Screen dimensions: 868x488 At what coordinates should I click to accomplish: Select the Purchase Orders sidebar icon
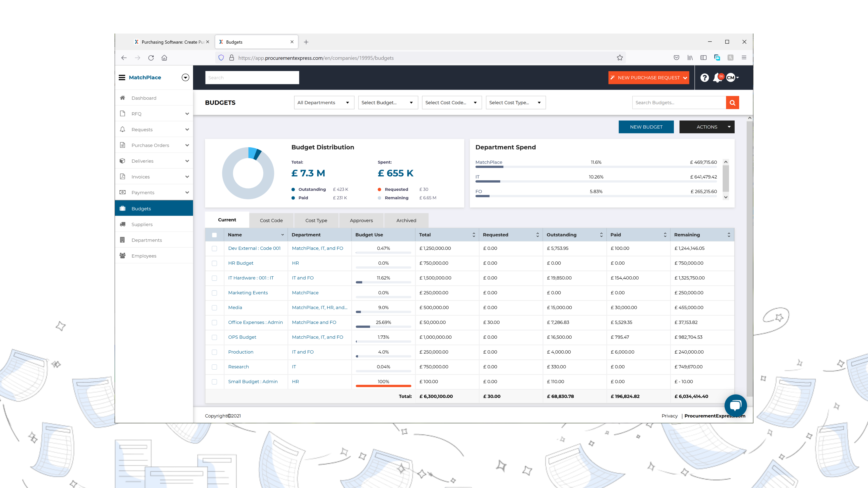tap(123, 145)
